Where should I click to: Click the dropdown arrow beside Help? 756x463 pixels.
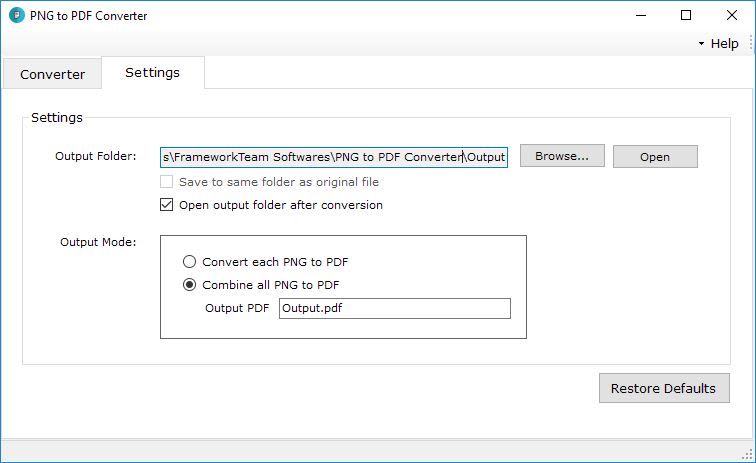[x=701, y=43]
